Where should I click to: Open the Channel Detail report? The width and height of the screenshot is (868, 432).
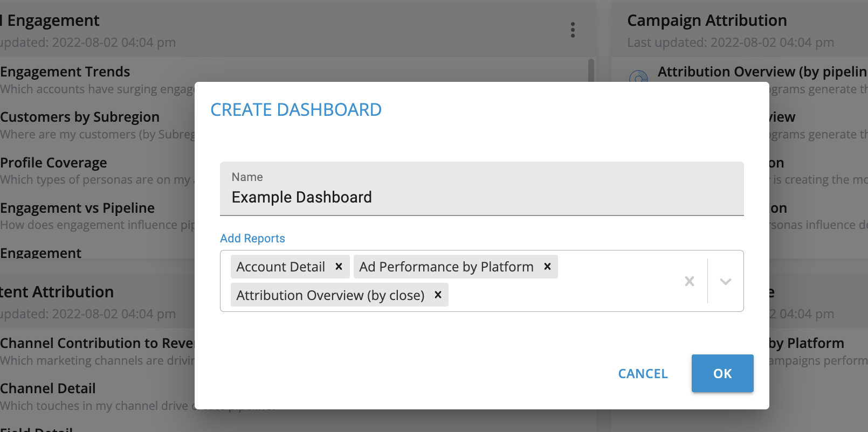(x=48, y=388)
